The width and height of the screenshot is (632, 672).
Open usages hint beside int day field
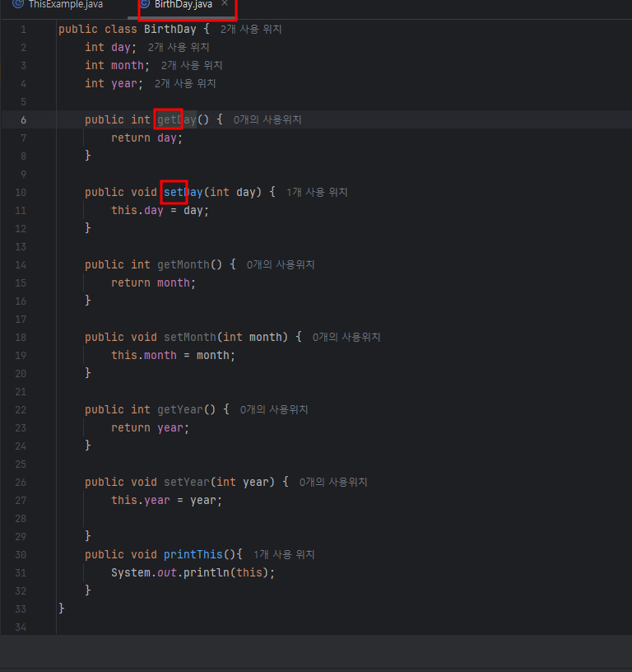[x=179, y=47]
